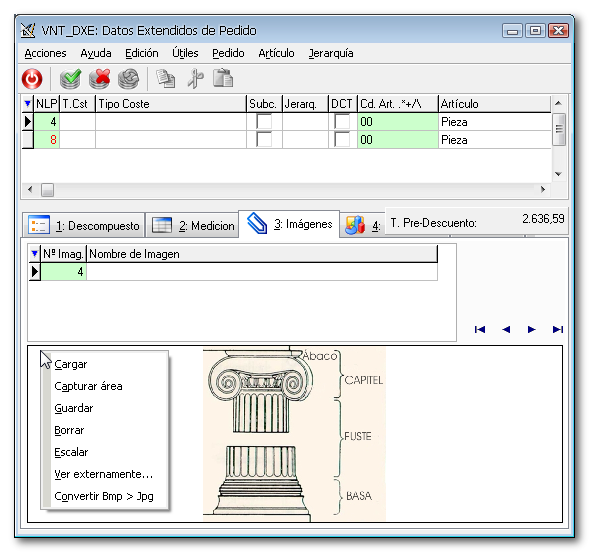Toggle DCT checkbox in row 4
This screenshot has height=552, width=589.
pos(342,122)
